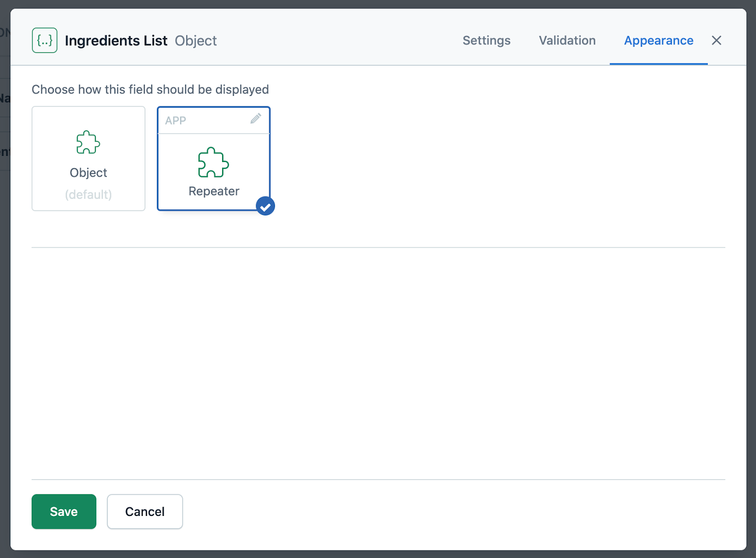
Task: Click the APP widget name text
Action: point(175,120)
